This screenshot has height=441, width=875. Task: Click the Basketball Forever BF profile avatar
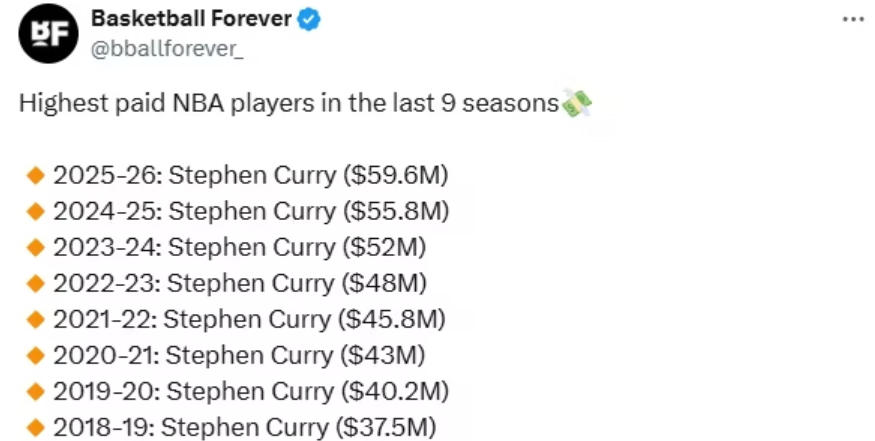48,33
